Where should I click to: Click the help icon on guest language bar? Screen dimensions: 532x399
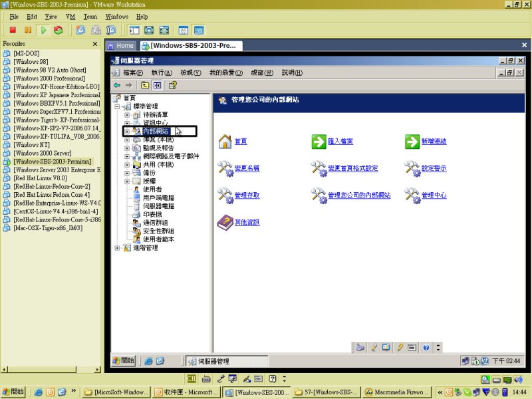coord(426,347)
